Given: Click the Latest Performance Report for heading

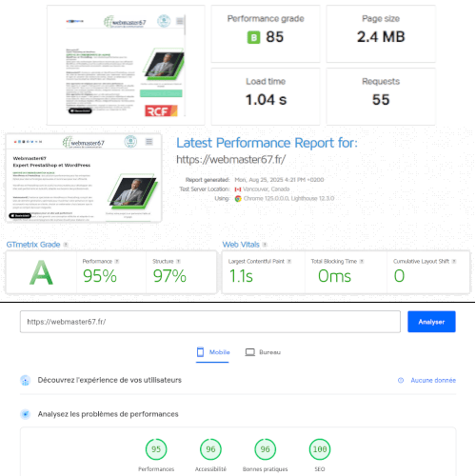Looking at the screenshot, I should [x=267, y=143].
